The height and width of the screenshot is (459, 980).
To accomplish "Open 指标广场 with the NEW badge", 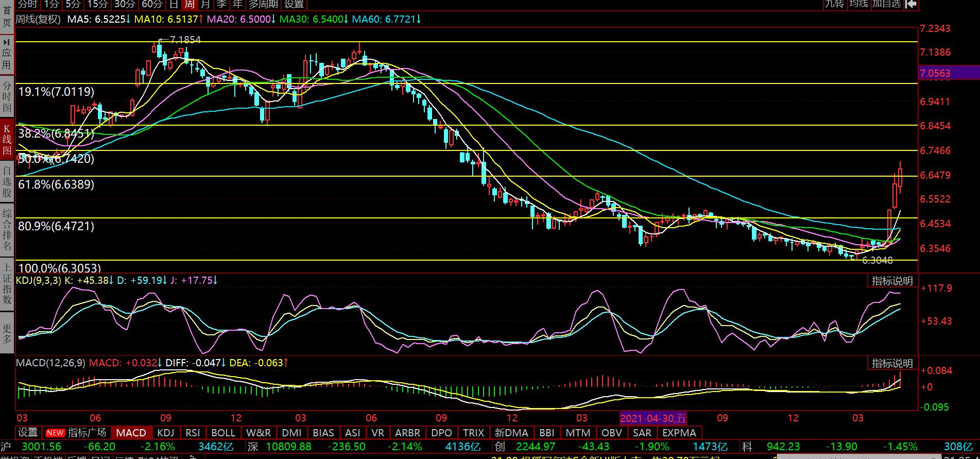I will (x=76, y=433).
